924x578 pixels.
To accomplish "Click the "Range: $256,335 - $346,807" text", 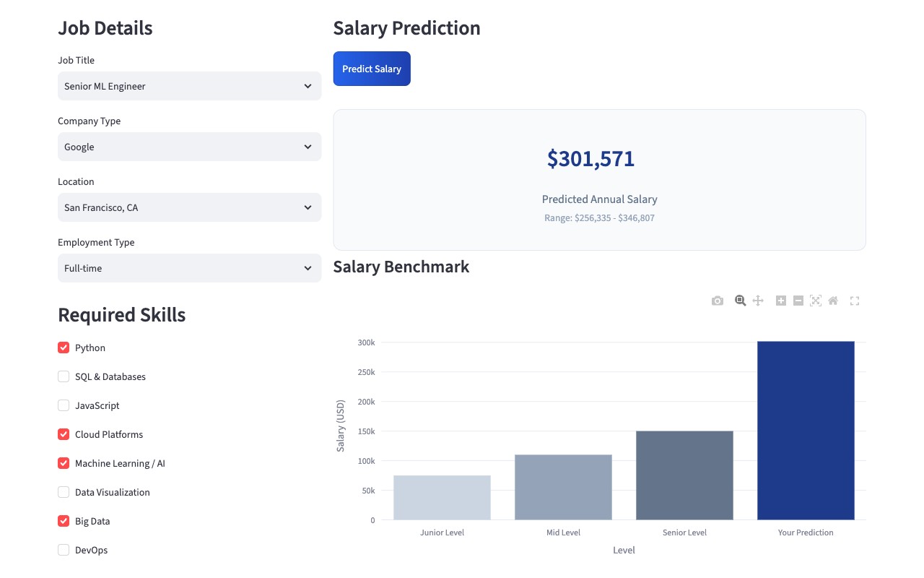I will pyautogui.click(x=599, y=217).
